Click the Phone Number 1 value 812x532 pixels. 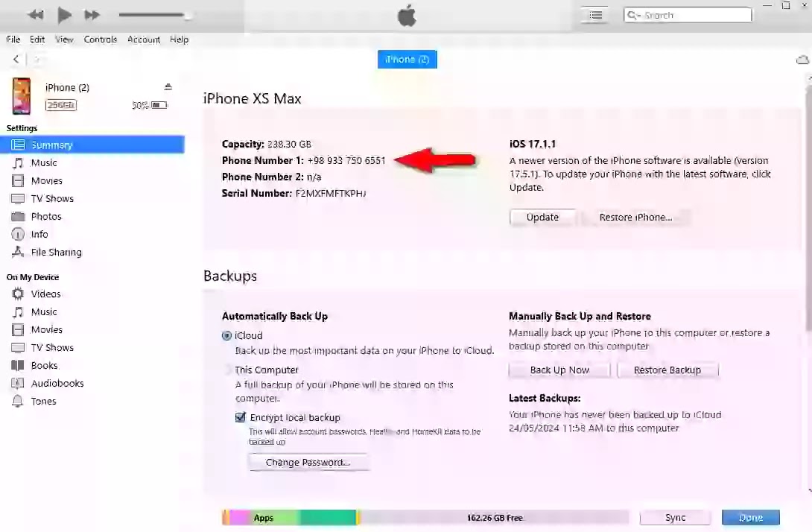coord(346,161)
